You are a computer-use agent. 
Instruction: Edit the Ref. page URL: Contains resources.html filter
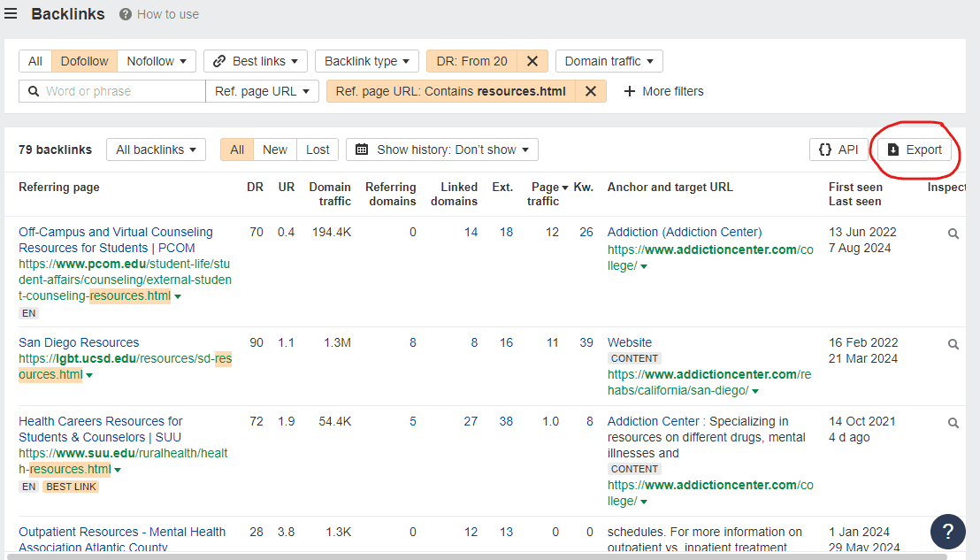pyautogui.click(x=450, y=91)
